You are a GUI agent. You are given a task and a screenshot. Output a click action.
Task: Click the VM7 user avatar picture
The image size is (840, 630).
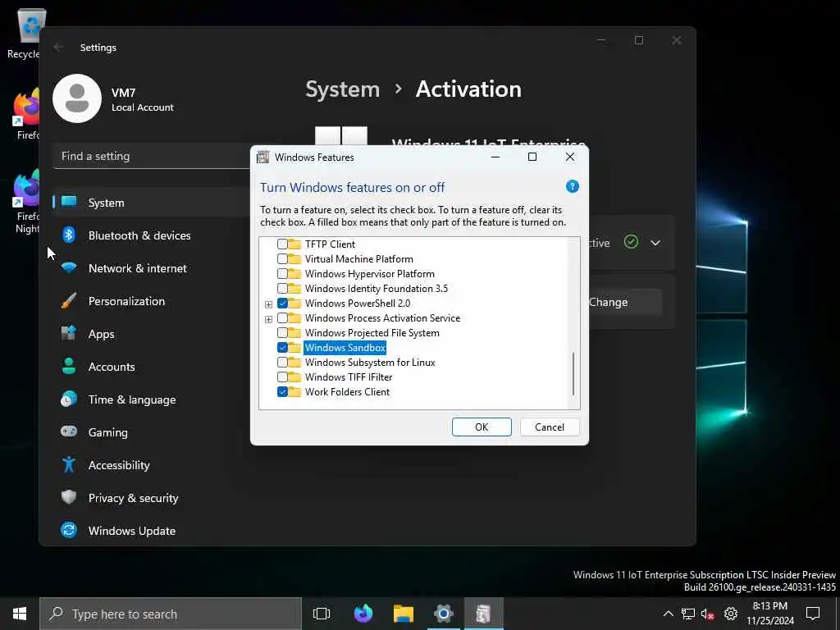click(x=77, y=98)
